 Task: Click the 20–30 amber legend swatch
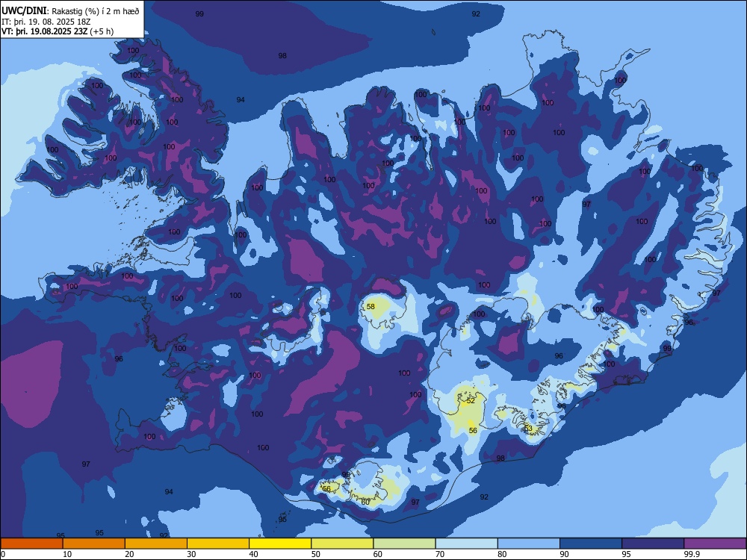(156, 544)
